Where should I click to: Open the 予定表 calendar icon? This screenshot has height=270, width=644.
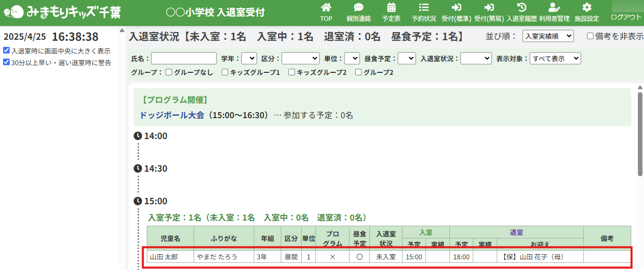click(x=391, y=8)
